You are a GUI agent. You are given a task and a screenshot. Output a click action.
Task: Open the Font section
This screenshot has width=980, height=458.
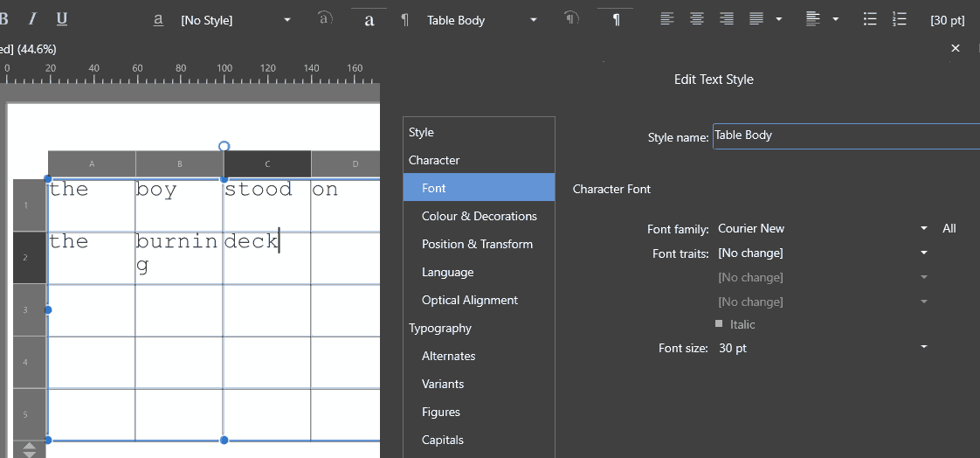tap(479, 188)
